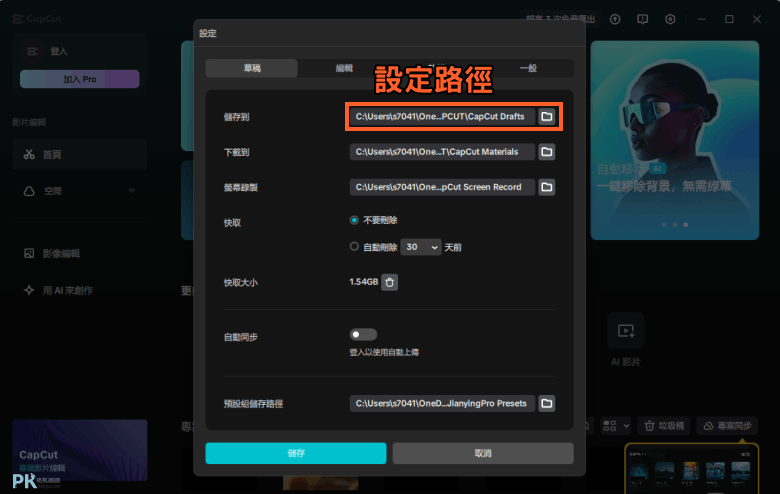The width and height of the screenshot is (780, 494).
Task: Click the 儲存到 path field
Action: pos(442,116)
